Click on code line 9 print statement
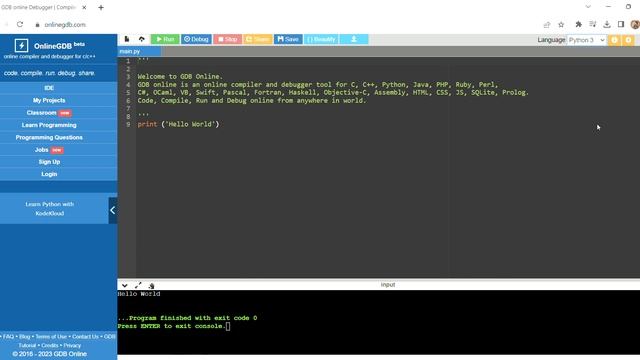Image resolution: width=640 pixels, height=360 pixels. (178, 124)
